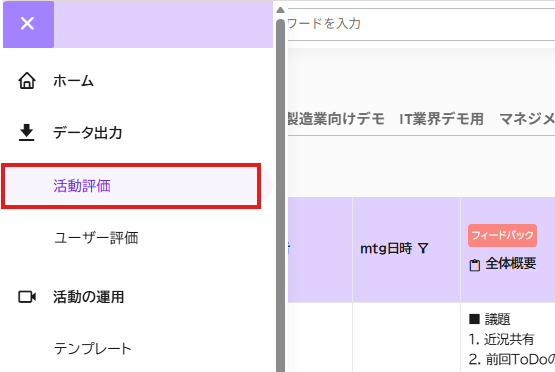This screenshot has width=555, height=372.
Task: Click the フィードバック red badge
Action: pyautogui.click(x=502, y=235)
